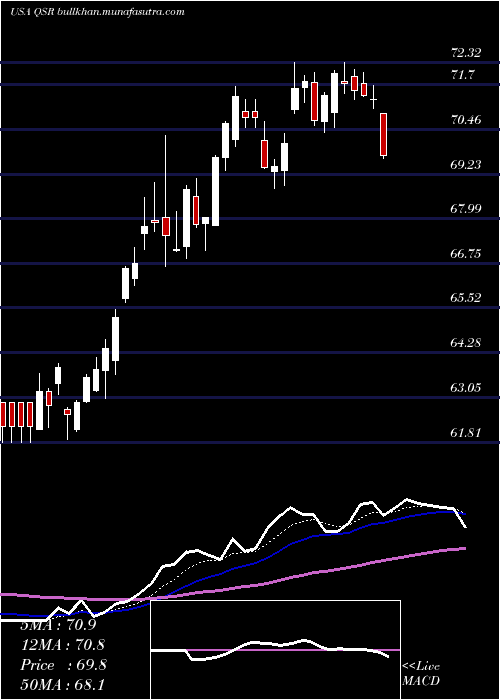The width and height of the screenshot is (500, 700).
Task: Click the 72.32 price level label
Action: (x=466, y=53)
